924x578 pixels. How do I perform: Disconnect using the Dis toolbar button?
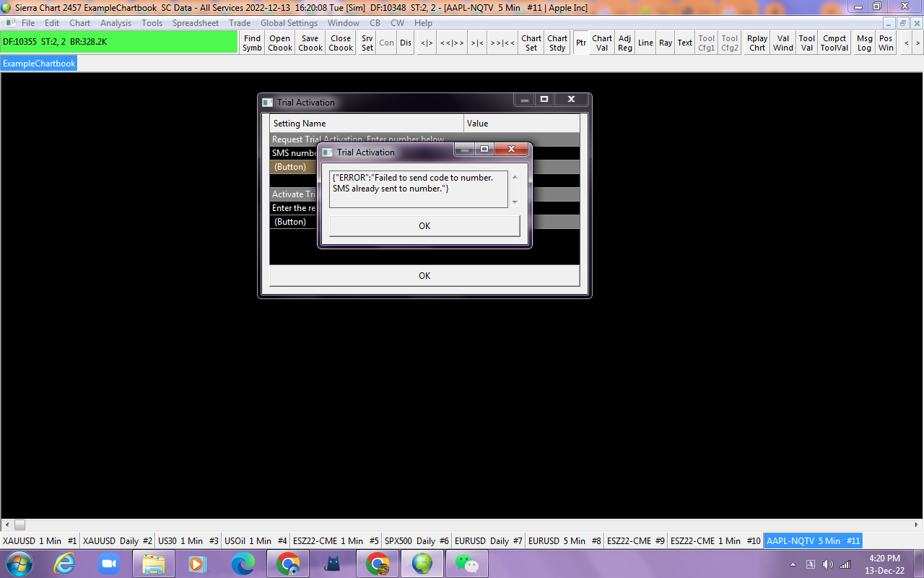[406, 43]
